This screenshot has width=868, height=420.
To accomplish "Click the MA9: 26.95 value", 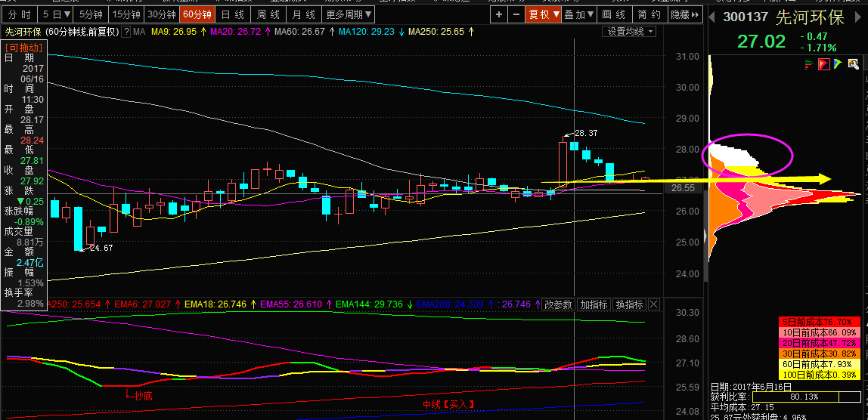I will [173, 32].
